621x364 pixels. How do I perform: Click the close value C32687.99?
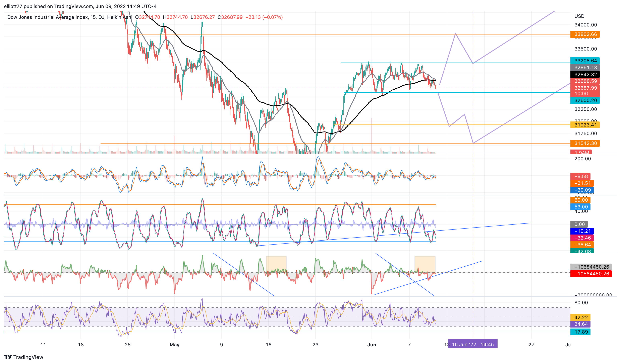coord(230,17)
